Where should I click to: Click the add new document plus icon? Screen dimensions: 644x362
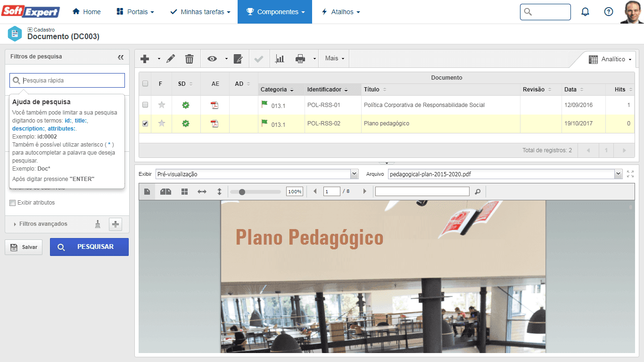coord(145,59)
